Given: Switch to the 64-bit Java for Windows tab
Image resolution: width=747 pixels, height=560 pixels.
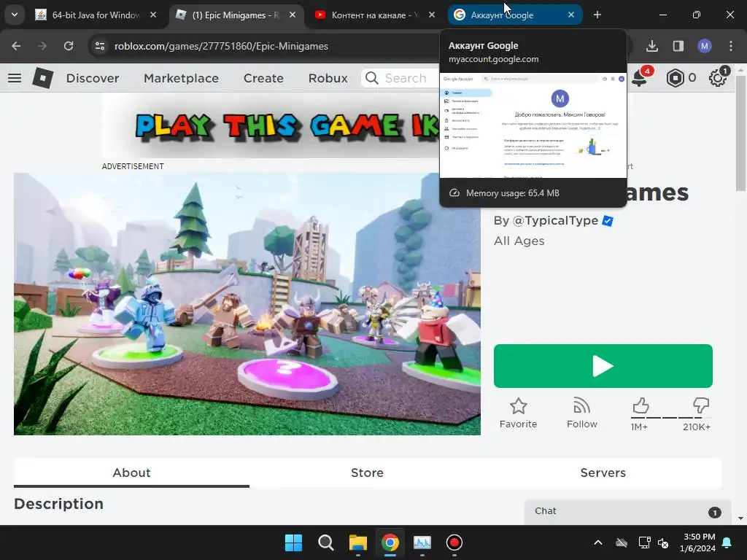Looking at the screenshot, I should pyautogui.click(x=96, y=15).
